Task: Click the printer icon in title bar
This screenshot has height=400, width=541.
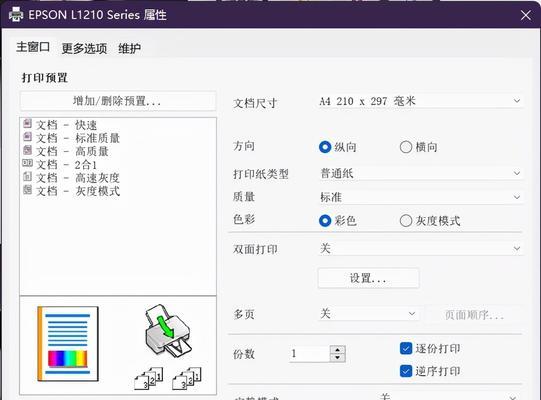Action: point(16,15)
